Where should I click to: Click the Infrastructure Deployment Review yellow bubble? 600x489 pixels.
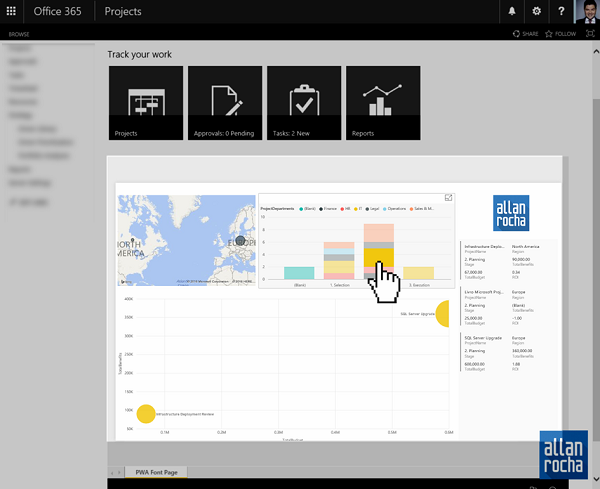(145, 413)
